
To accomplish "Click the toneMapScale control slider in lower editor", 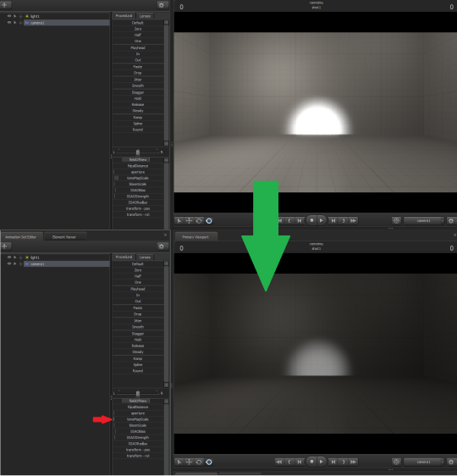I will [138, 419].
